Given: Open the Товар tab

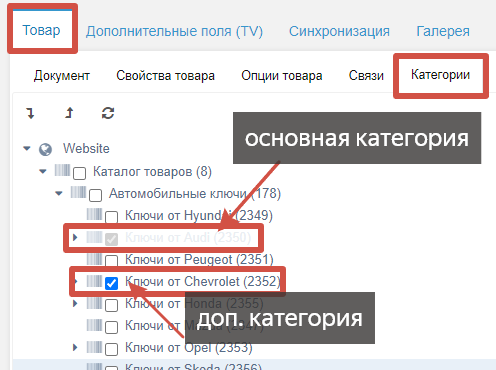Looking at the screenshot, I should point(41,30).
